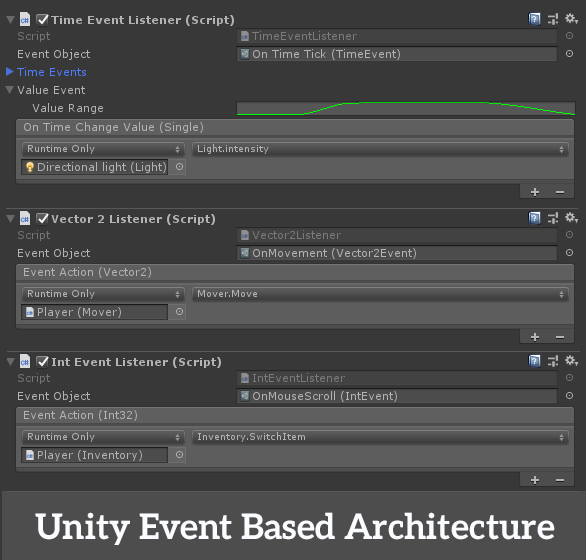Viewport: 586px width, 560px height.
Task: Collapse the Value Event foldout
Action: (x=10, y=90)
